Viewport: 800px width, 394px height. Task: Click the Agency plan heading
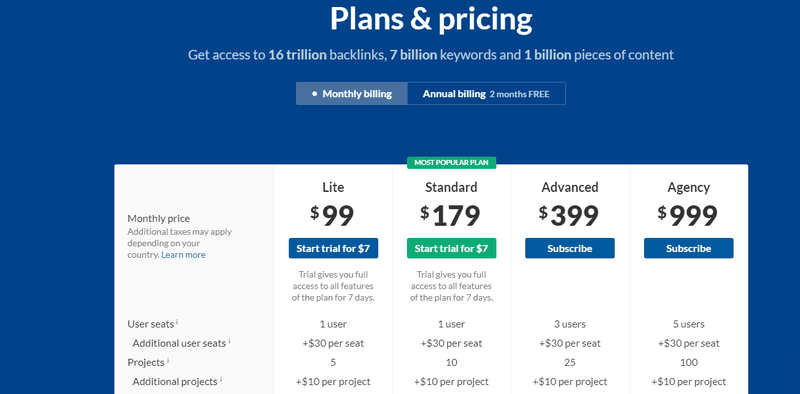[688, 188]
